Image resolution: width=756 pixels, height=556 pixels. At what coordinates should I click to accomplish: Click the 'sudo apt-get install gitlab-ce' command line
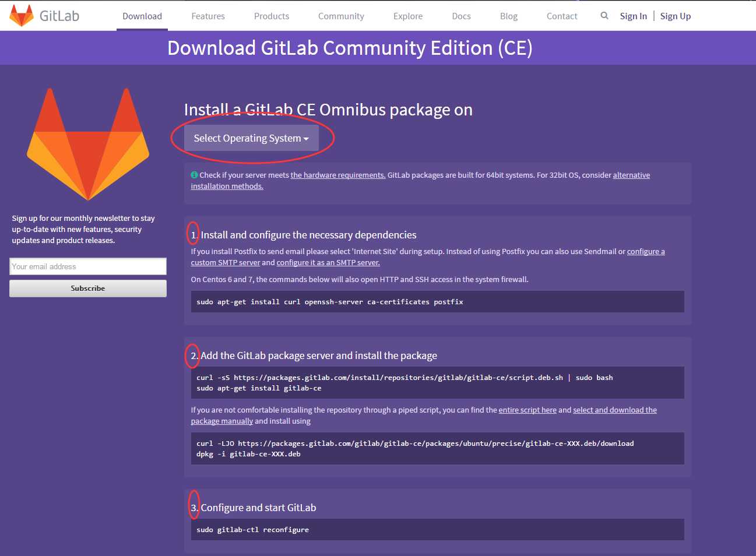[259, 388]
